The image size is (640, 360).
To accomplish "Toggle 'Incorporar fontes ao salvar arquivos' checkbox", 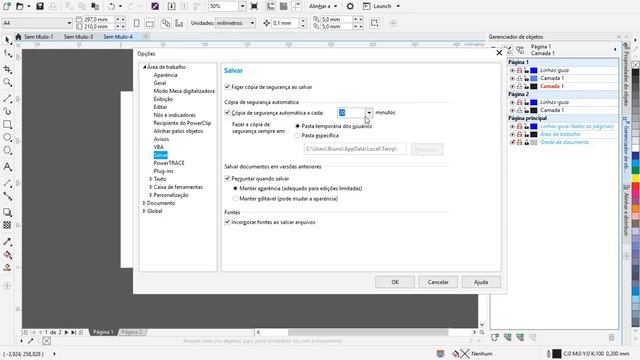I will (227, 222).
